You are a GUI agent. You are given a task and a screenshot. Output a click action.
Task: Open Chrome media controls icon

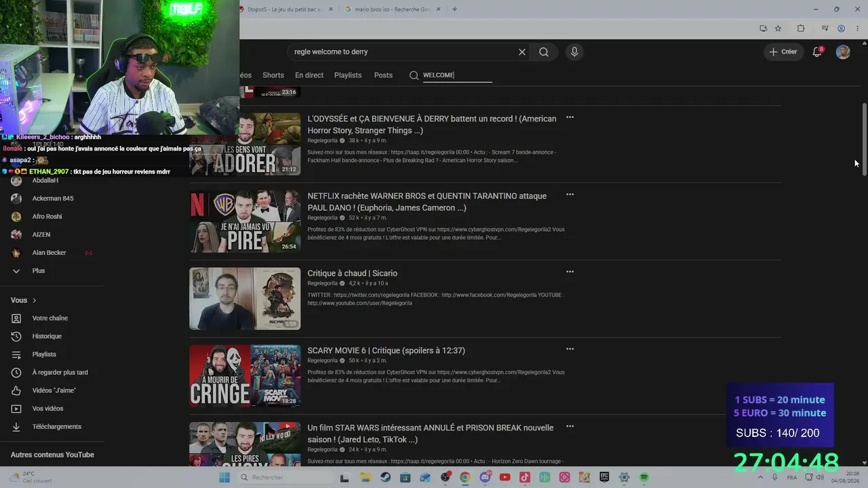coord(825,28)
